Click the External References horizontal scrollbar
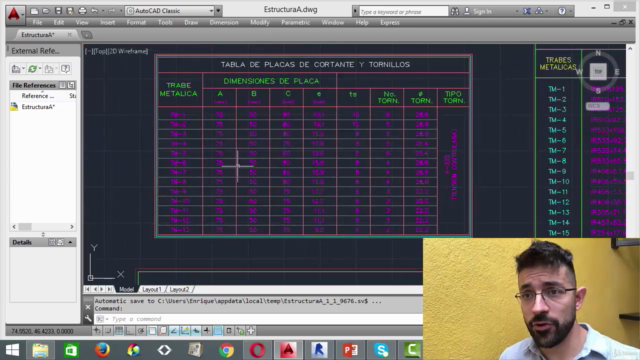 point(43,227)
